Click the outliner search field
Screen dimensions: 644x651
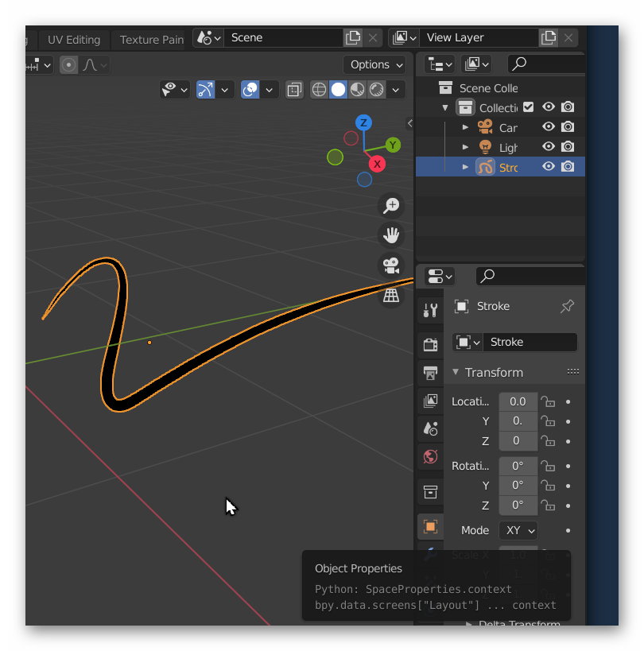coord(546,64)
